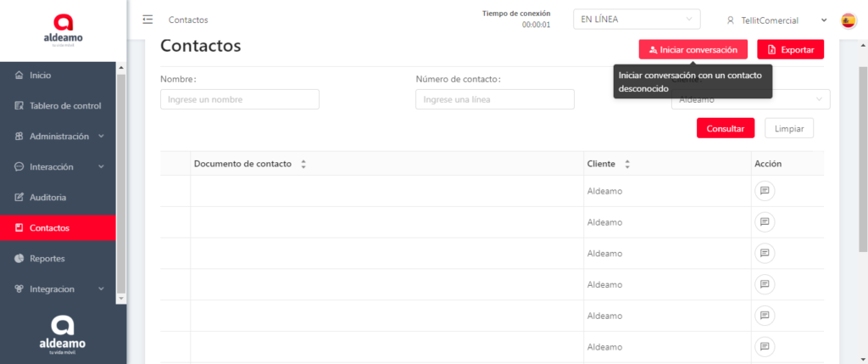Screen dimensions: 868x364
Task: Click the Spanish flag language icon
Action: click(848, 20)
